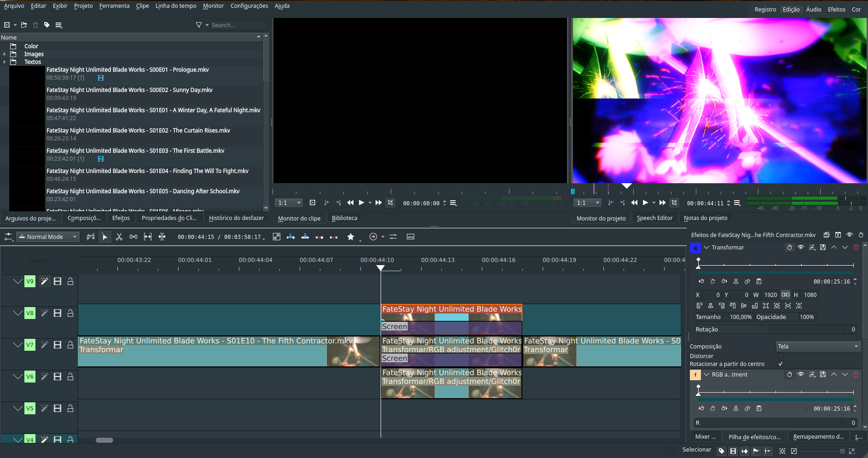This screenshot has width=868, height=458.
Task: Enable the Distorcer checkbox
Action: coord(780,356)
